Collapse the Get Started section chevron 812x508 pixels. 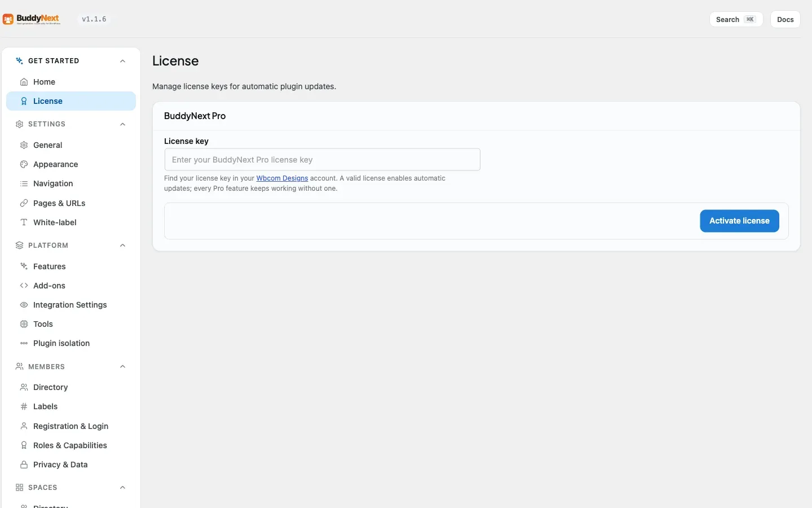(123, 61)
